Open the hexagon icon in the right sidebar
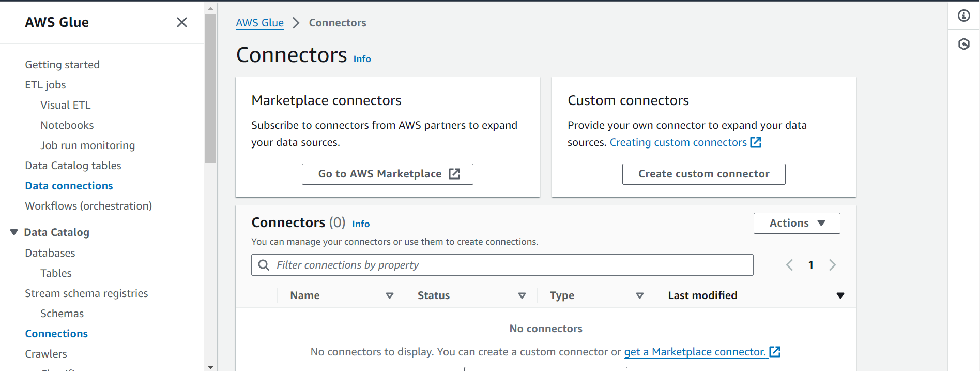The width and height of the screenshot is (980, 371). click(964, 44)
